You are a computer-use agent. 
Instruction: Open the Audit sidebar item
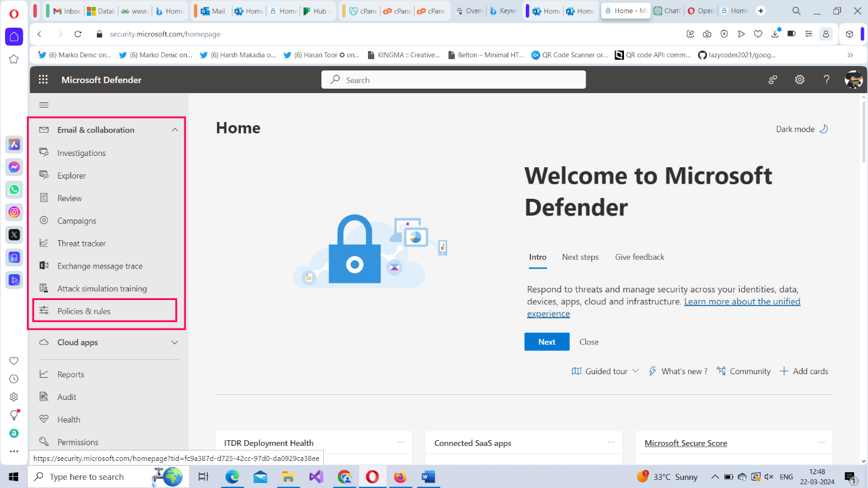[67, 397]
